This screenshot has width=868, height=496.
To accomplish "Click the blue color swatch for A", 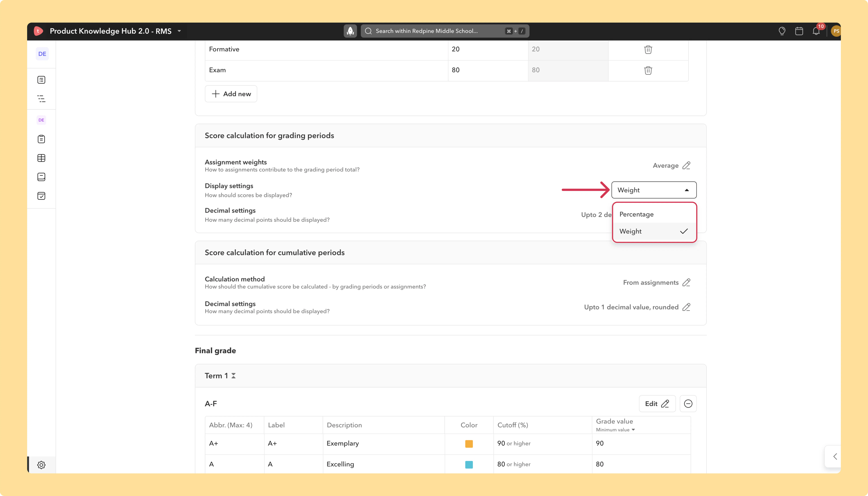I will click(x=469, y=465).
